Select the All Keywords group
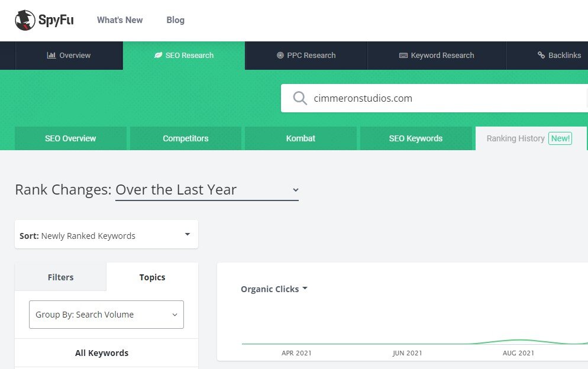Screen dimensions: 588x369 coord(106,353)
